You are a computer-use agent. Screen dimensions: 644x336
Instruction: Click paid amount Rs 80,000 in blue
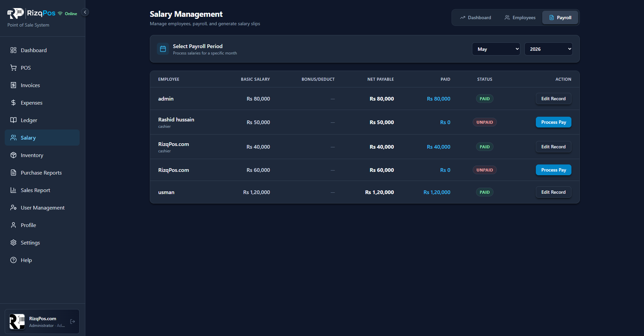(438, 99)
